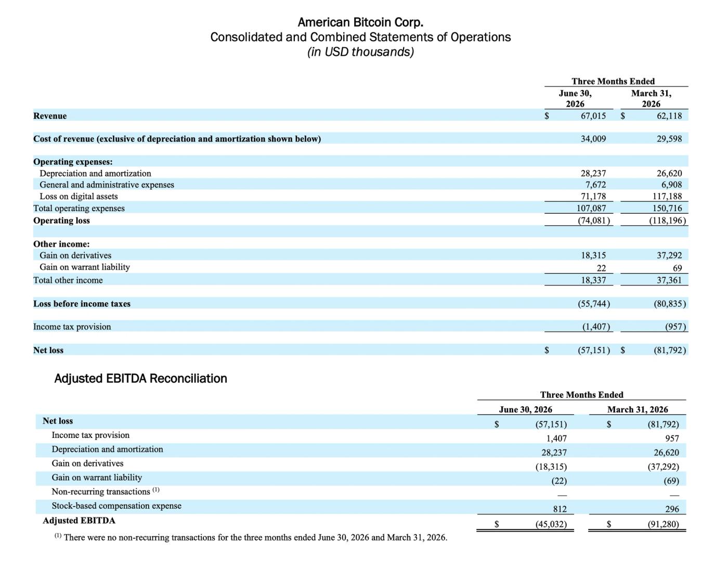The image size is (728, 569).
Task: Select total other income value 18,337
Action: coord(593,280)
